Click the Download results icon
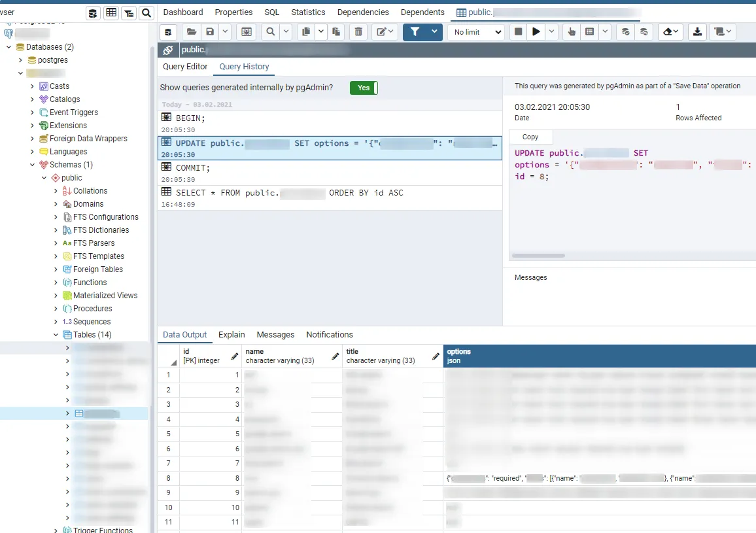756x533 pixels. (x=697, y=32)
